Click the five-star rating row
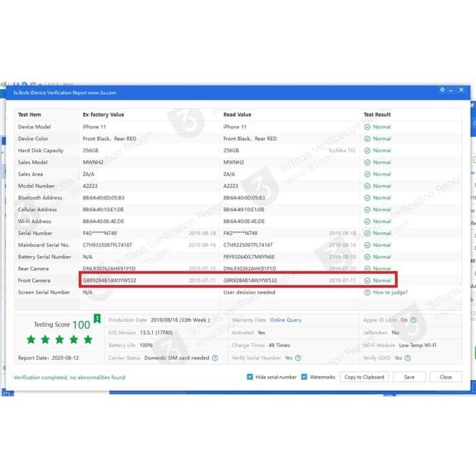This screenshot has height=476, width=476. pyautogui.click(x=60, y=339)
